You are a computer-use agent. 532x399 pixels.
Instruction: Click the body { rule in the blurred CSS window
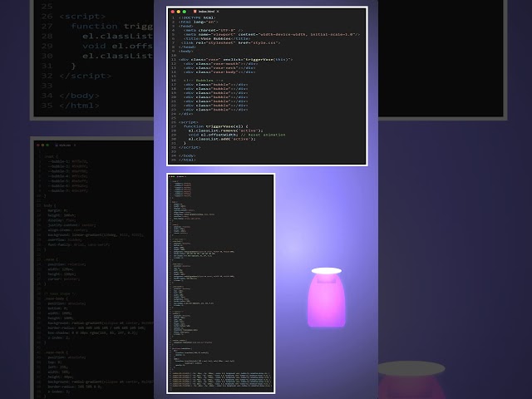[x=50, y=205]
